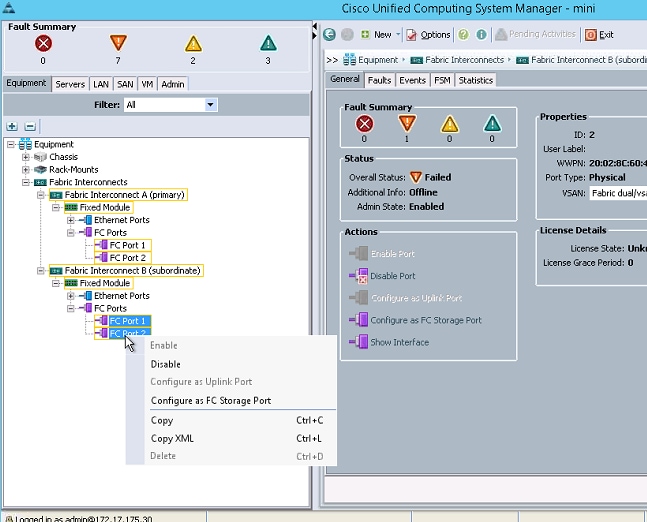The width and height of the screenshot is (647, 522).
Task: Click the warning fault icon in General tab summary
Action: (492, 124)
